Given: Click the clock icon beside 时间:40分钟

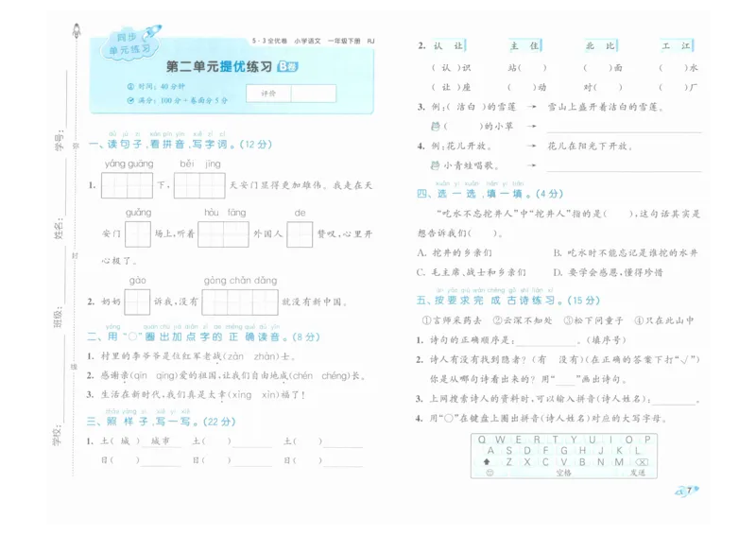Looking at the screenshot, I should click(130, 86).
